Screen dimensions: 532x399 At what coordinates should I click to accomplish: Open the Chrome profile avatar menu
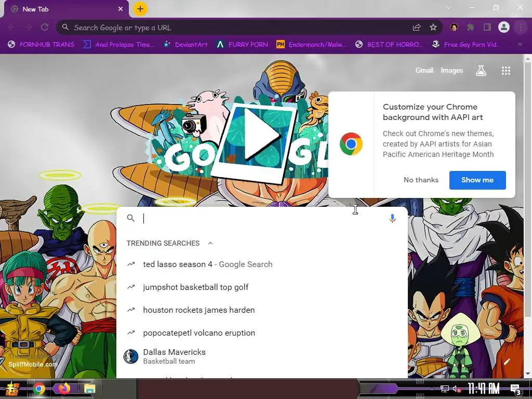pos(504,27)
